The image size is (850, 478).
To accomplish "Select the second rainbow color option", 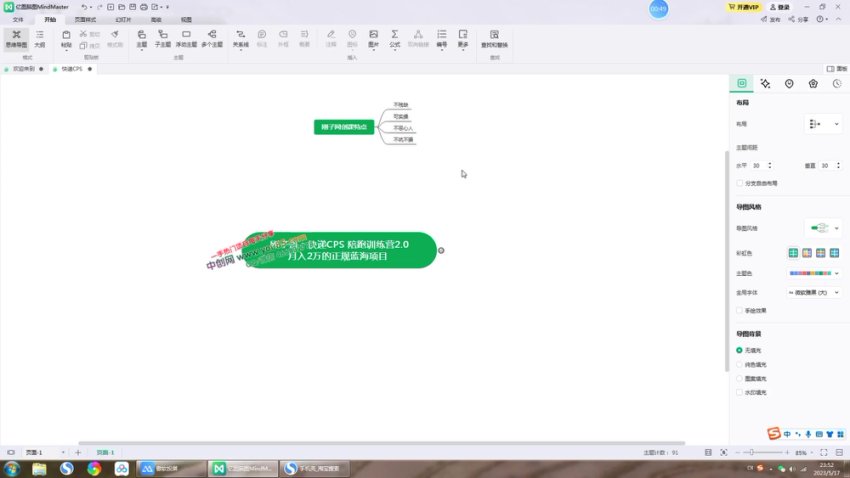I will (807, 253).
